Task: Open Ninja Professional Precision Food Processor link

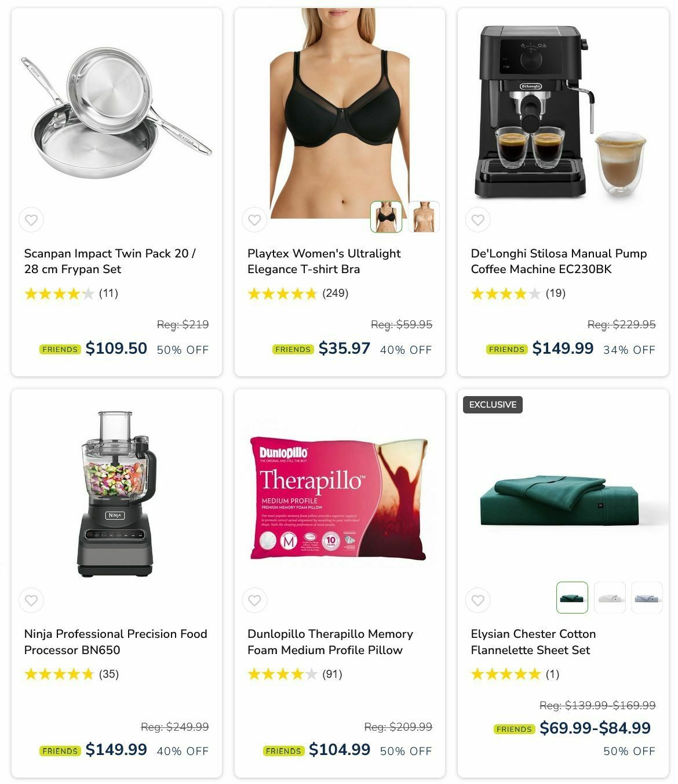Action: click(116, 642)
